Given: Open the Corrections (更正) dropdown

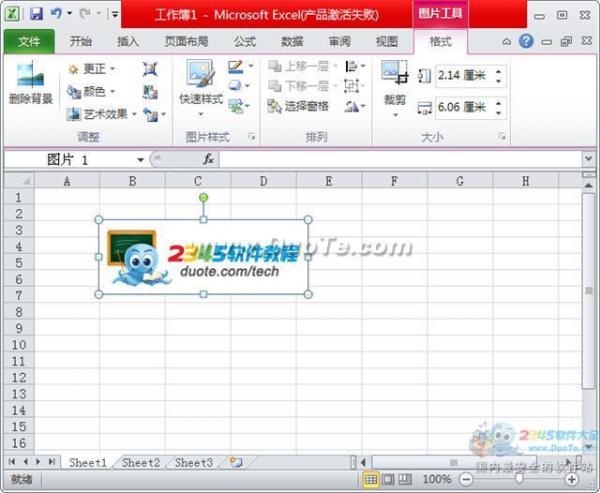Looking at the screenshot, I should (91, 69).
